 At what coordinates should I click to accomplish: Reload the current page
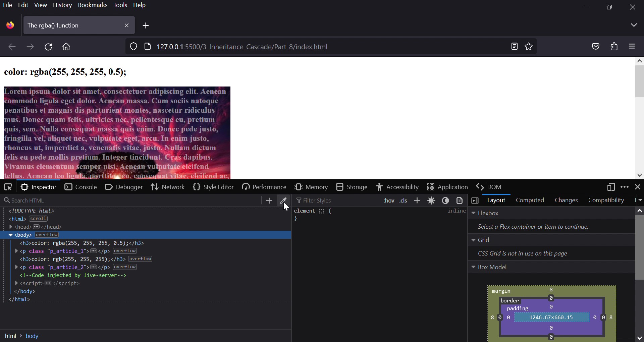click(x=48, y=47)
